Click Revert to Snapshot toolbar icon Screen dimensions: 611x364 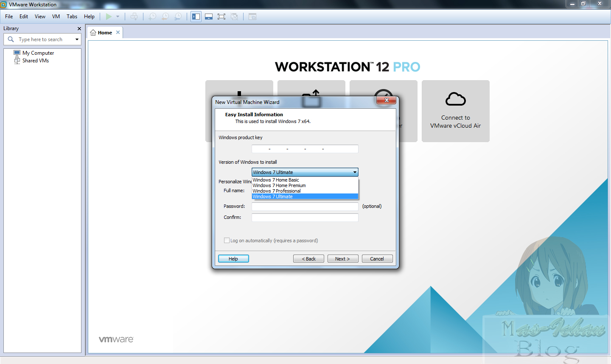point(165,17)
